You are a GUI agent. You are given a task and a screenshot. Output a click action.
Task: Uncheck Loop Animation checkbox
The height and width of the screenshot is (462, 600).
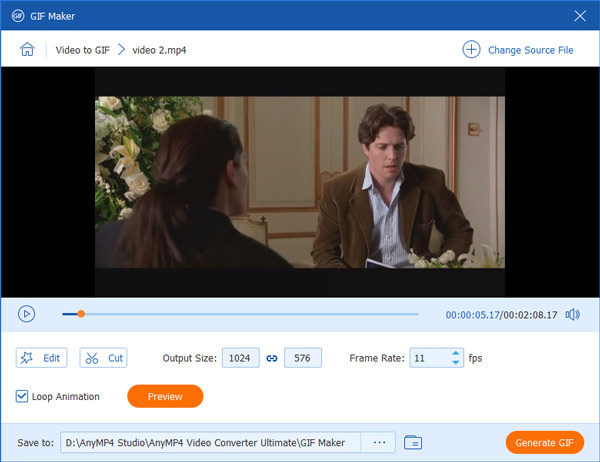point(22,396)
